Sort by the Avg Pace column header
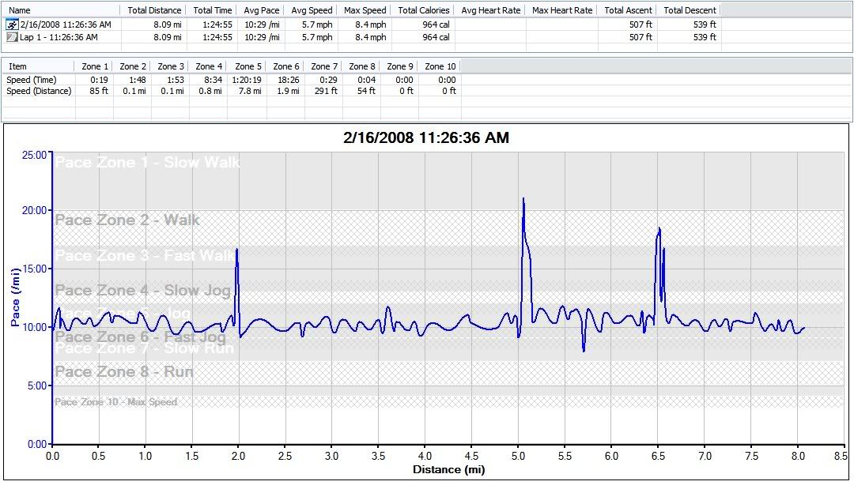Image resolution: width=854 pixels, height=504 pixels. click(x=260, y=10)
